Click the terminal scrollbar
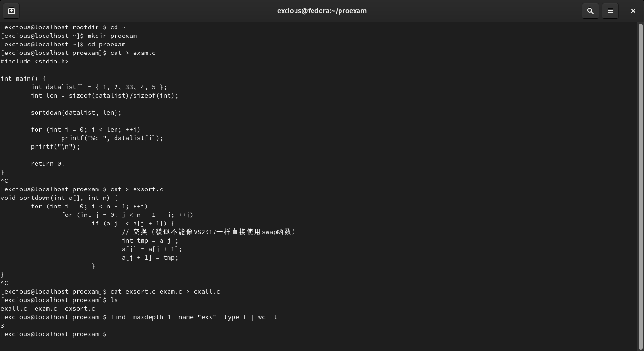Screen dimensions: 644x351 click(x=640, y=186)
